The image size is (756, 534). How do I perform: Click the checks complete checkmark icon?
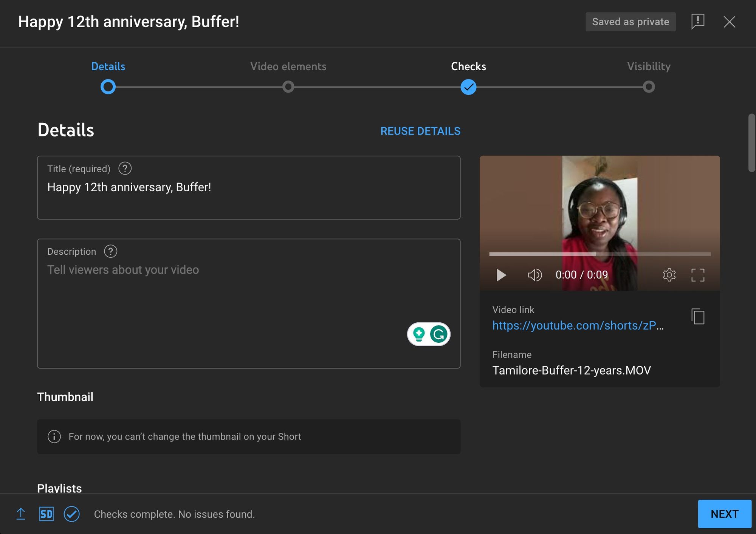click(71, 514)
